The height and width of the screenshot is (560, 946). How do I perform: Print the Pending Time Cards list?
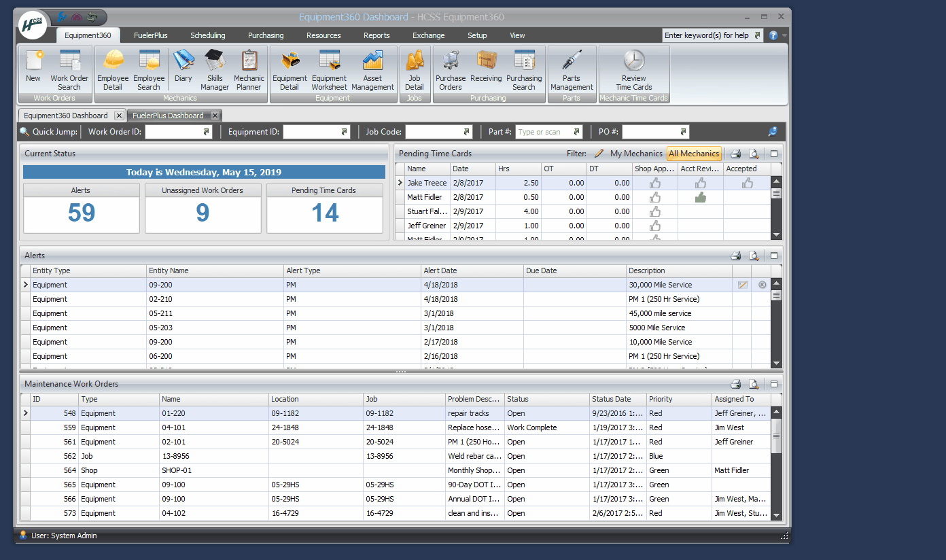click(735, 154)
